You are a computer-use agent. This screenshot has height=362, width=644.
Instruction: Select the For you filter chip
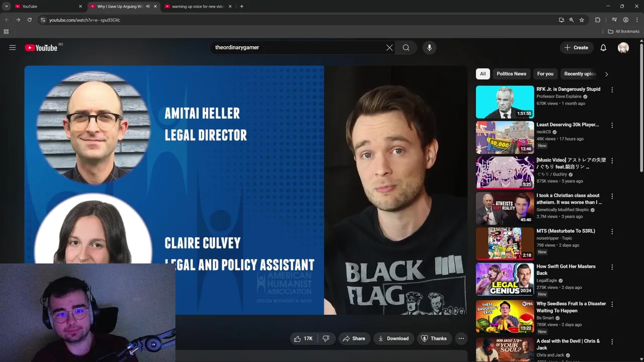coord(545,74)
